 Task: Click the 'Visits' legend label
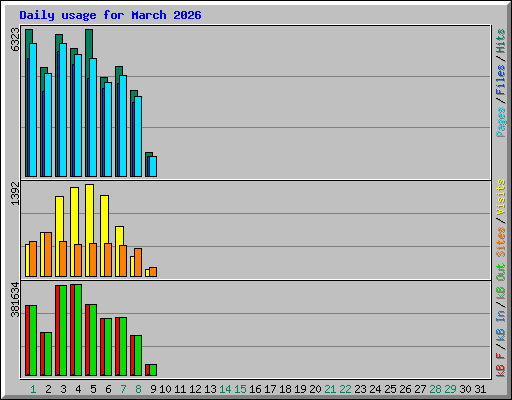coord(500,198)
